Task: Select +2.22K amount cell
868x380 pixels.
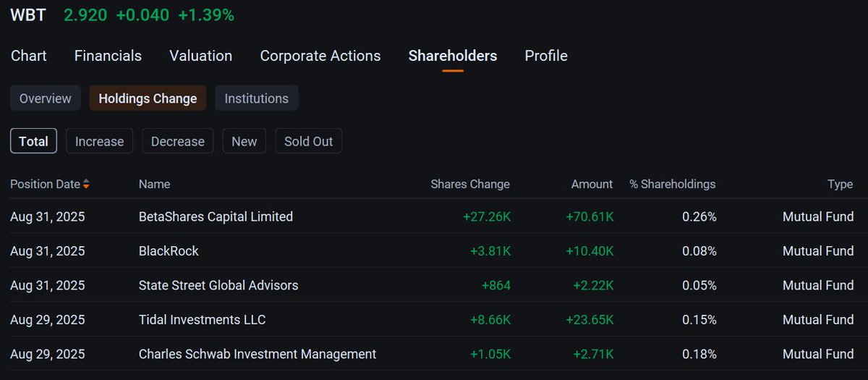Action: tap(594, 285)
